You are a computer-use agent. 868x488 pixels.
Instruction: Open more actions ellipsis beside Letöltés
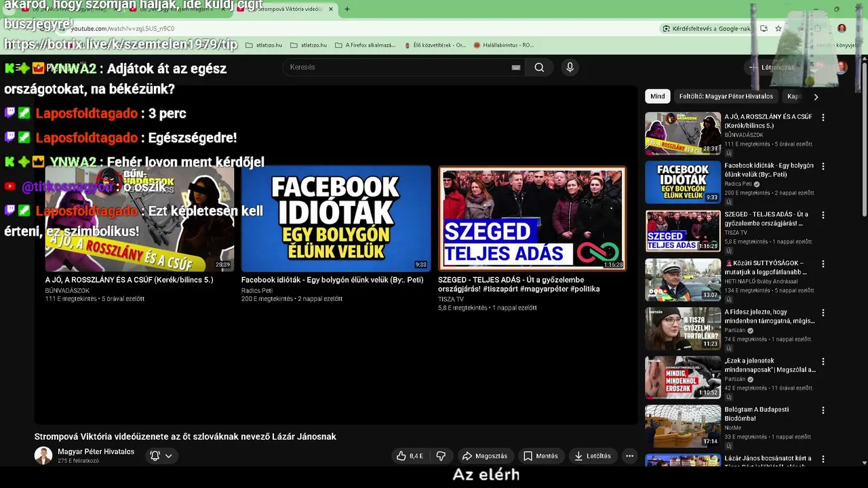[629, 456]
